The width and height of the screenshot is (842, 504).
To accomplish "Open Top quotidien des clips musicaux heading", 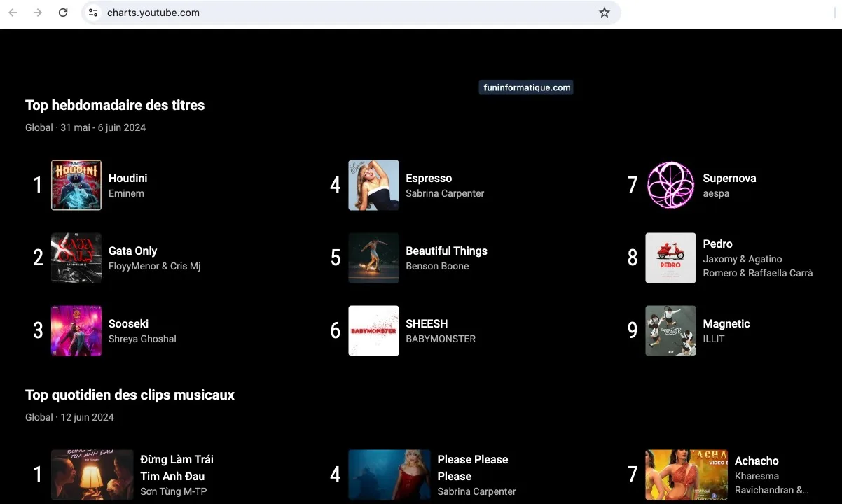I will [130, 395].
